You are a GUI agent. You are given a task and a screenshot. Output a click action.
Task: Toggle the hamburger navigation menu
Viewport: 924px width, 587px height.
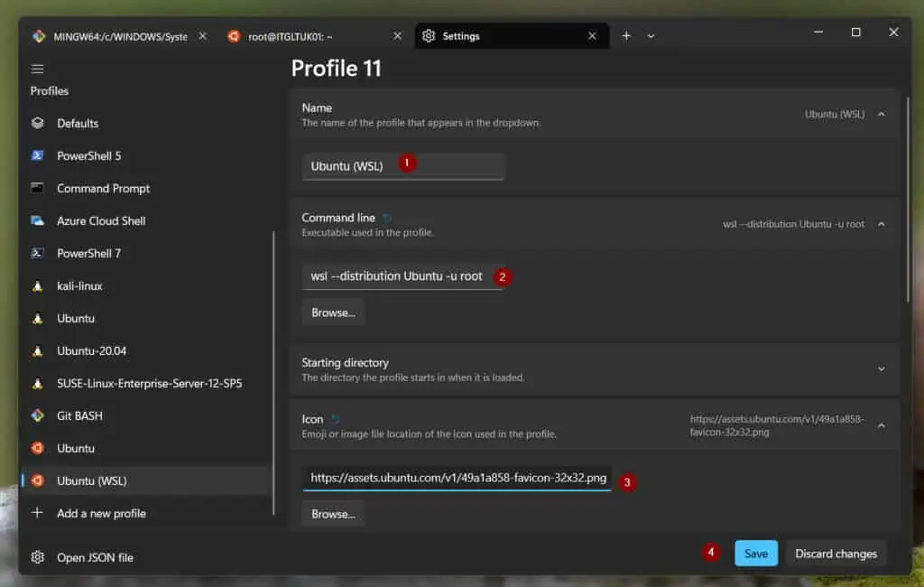[37, 69]
